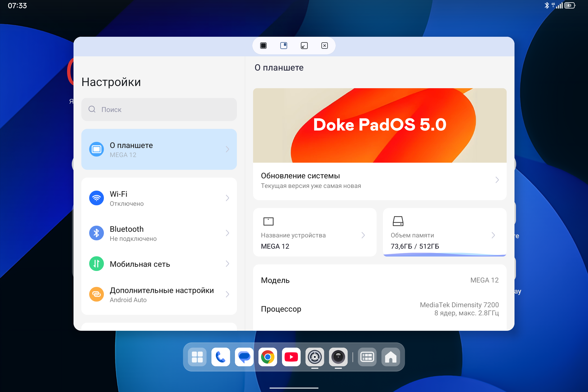Click the Поиск search field
This screenshot has width=588, height=392.
(159, 110)
